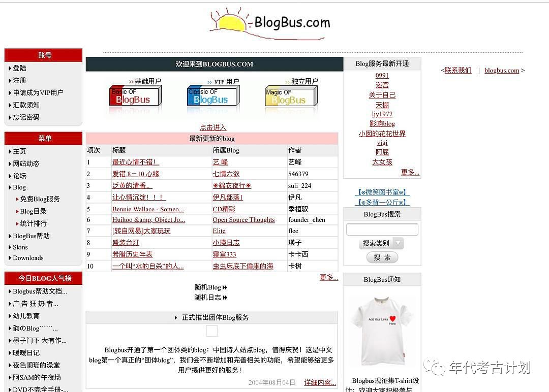Open post Bennie Wallace - Someo...

coord(148,209)
